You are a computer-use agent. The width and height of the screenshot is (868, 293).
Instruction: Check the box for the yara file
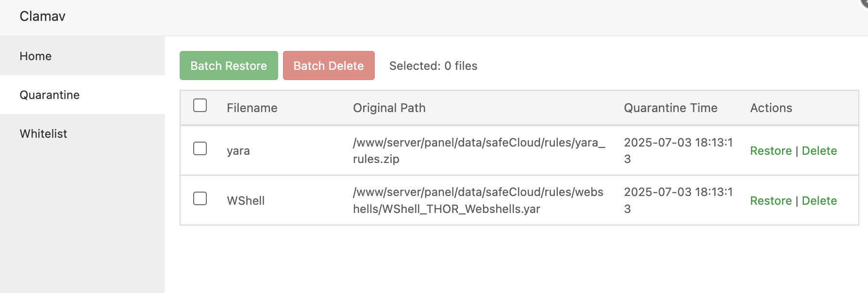200,148
